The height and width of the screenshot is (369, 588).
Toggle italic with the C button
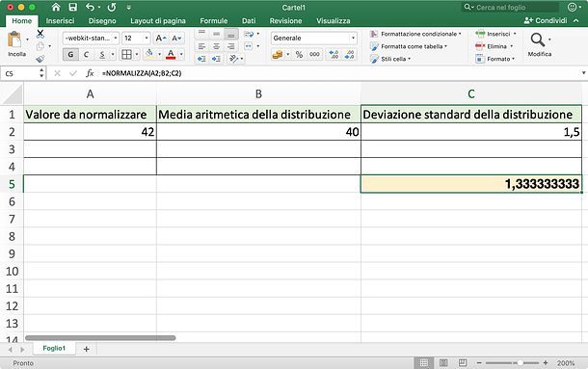pos(86,55)
